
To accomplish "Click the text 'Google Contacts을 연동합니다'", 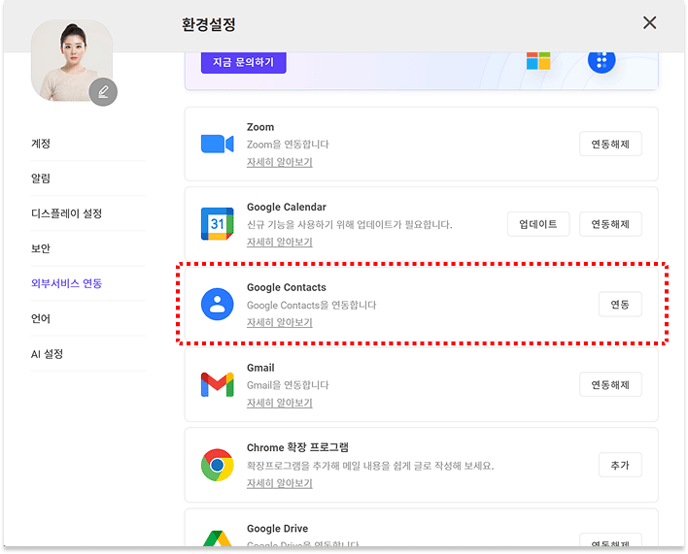I will [x=311, y=305].
